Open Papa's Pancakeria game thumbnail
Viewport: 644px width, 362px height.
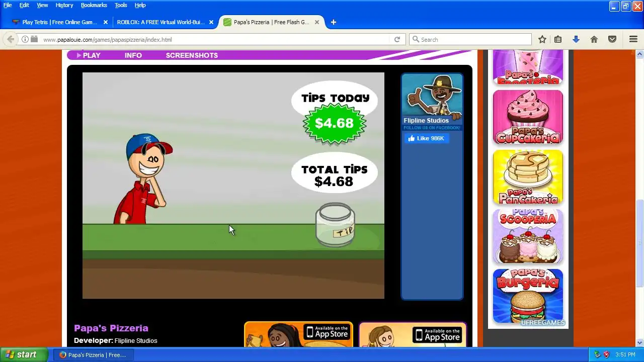tap(528, 177)
